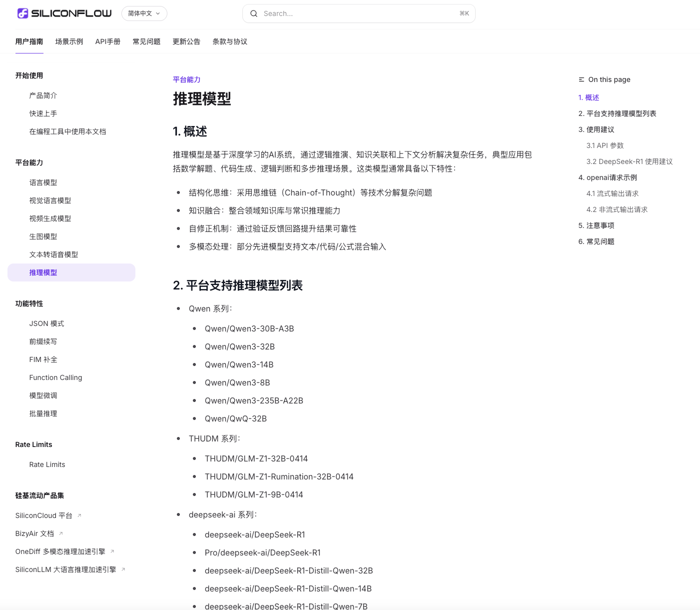Click the THUDM/GLM-Z1-9B-0414 list entry
The width and height of the screenshot is (700, 610).
254,494
